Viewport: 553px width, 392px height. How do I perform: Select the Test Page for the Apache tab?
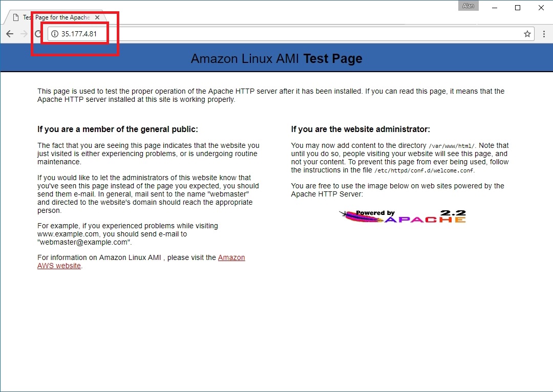coord(56,17)
